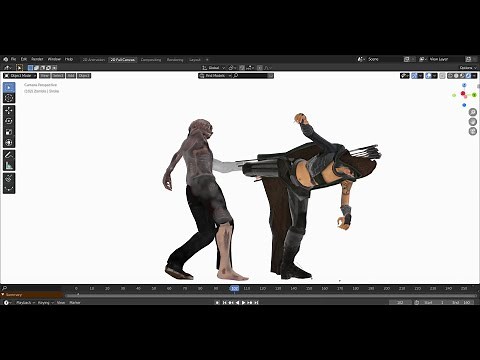Image resolution: width=480 pixels, height=360 pixels.
Task: Click the new view layer icon
Action: (468, 59)
